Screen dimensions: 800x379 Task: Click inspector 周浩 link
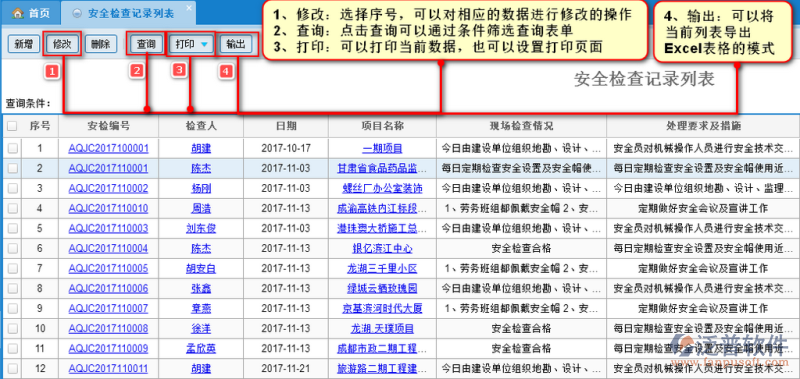pos(201,209)
